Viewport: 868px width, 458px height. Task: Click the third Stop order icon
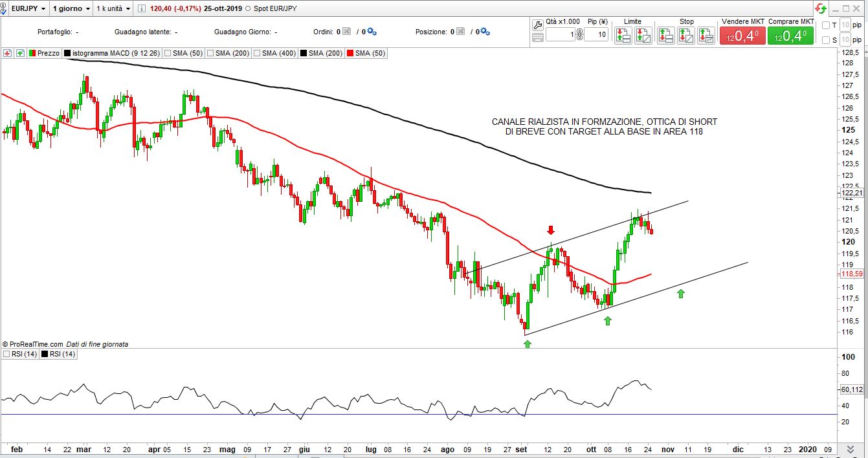pyautogui.click(x=706, y=36)
